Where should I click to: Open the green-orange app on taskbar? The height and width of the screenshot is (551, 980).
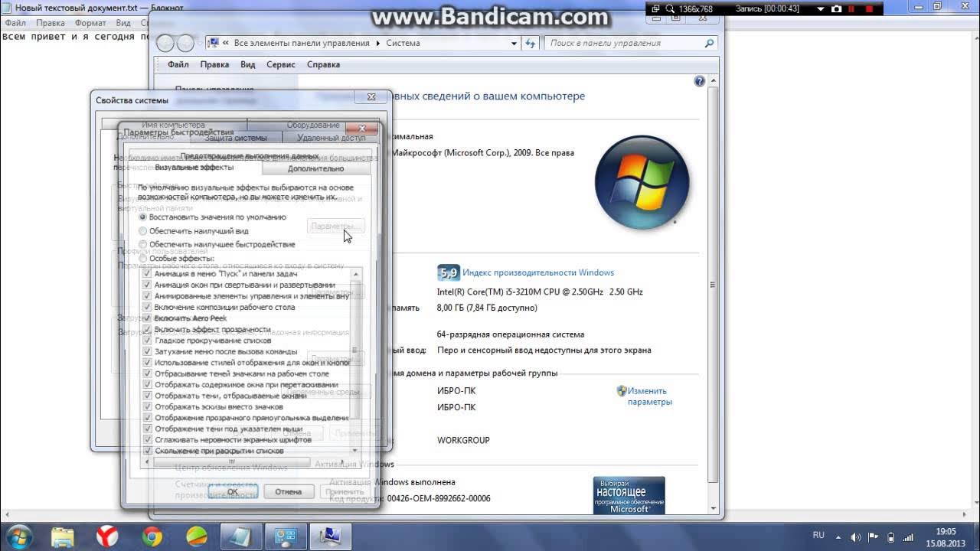[197, 536]
